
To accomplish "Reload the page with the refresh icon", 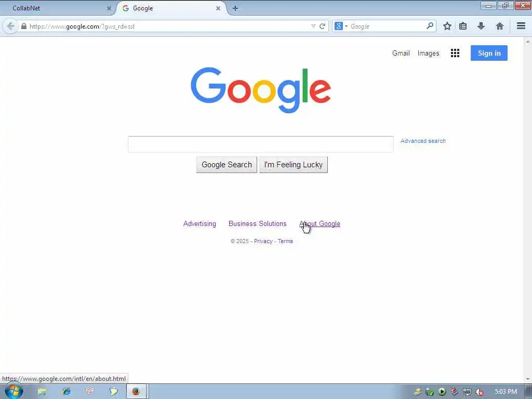I will 322,26.
